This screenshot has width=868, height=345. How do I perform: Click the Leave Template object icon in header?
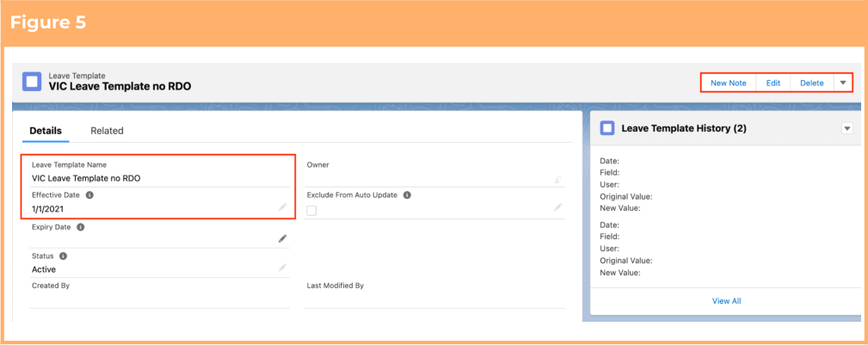coord(32,82)
